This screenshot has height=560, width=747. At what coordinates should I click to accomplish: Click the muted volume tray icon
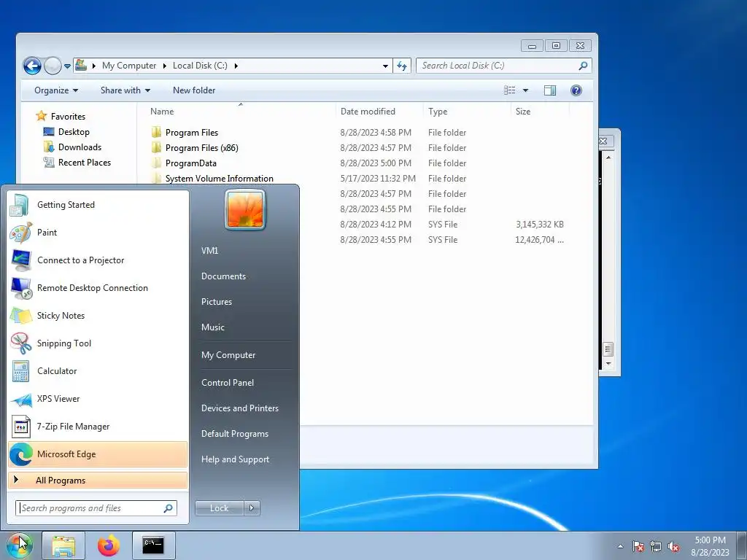pos(673,546)
